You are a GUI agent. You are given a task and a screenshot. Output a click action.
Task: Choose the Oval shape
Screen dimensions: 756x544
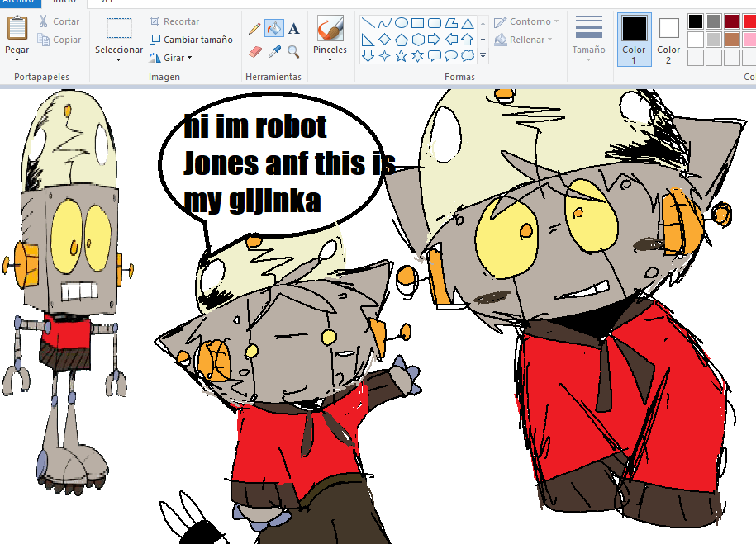pos(402,22)
